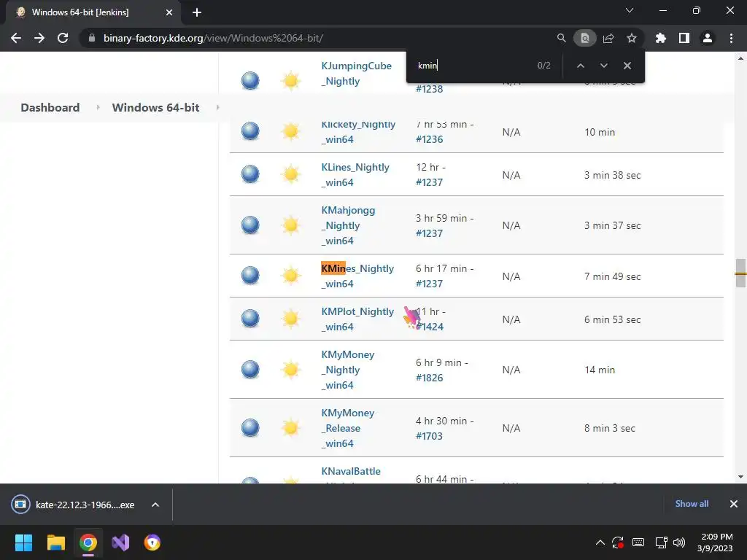Open build #1703 of KMyMoney Release
Image resolution: width=747 pixels, height=560 pixels.
tap(429, 436)
